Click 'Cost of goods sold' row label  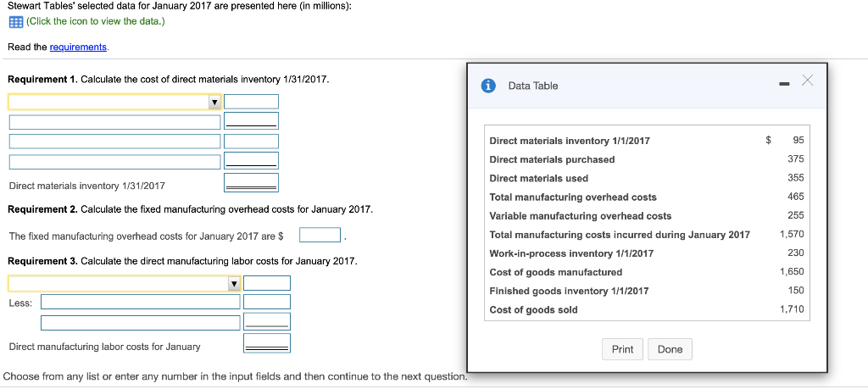point(533,310)
